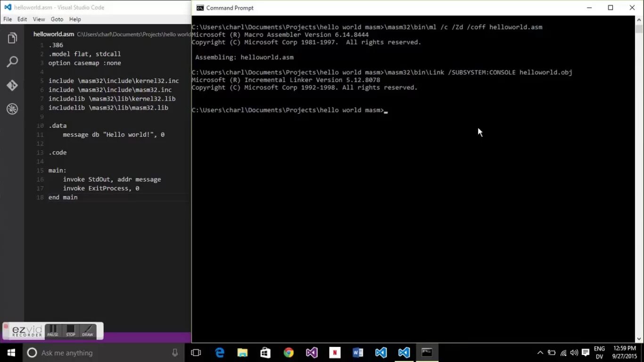Launch Google Chrome from the taskbar
Viewport: 644px width, 362px height.
[289, 353]
